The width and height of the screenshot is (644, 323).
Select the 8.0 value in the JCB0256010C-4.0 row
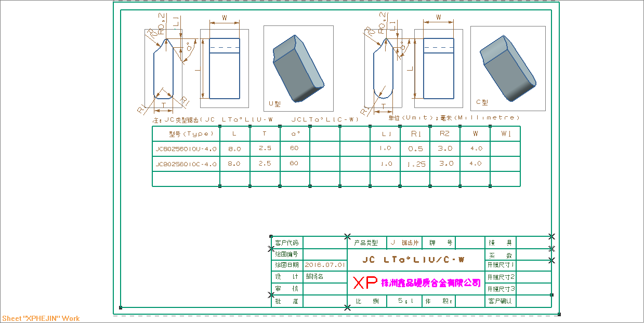(234, 164)
